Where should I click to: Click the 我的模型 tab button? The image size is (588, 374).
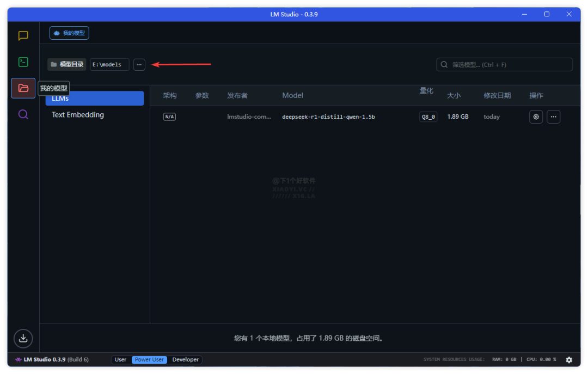[x=69, y=33]
